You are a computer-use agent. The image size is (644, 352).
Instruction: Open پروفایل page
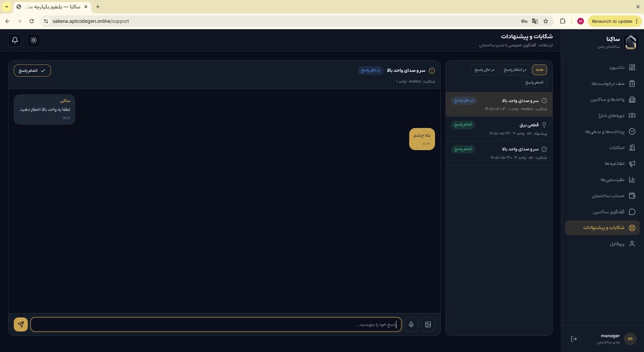coord(602,244)
